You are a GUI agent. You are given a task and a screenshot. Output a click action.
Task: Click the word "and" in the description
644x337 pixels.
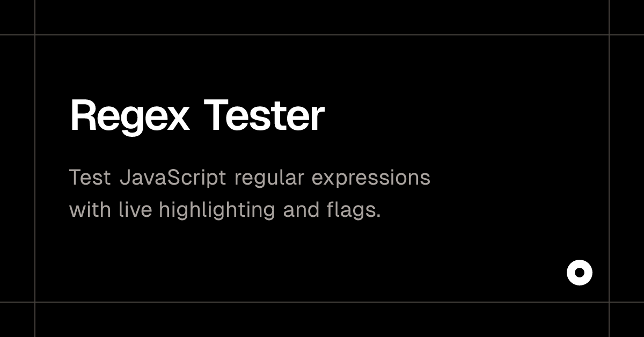click(301, 209)
